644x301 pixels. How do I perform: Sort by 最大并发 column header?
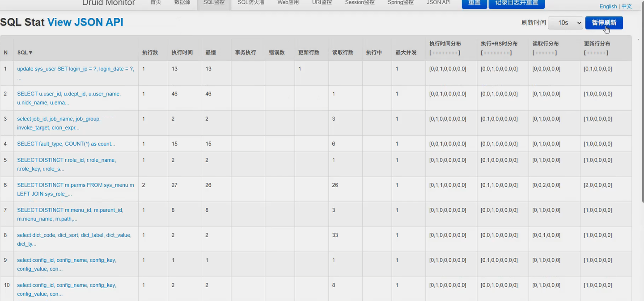click(406, 53)
